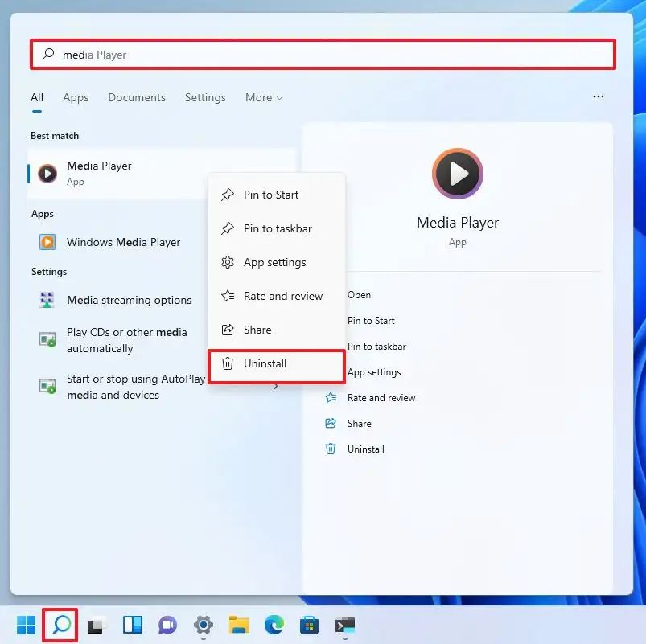Select Share from the context menu
646x644 pixels.
(x=257, y=330)
